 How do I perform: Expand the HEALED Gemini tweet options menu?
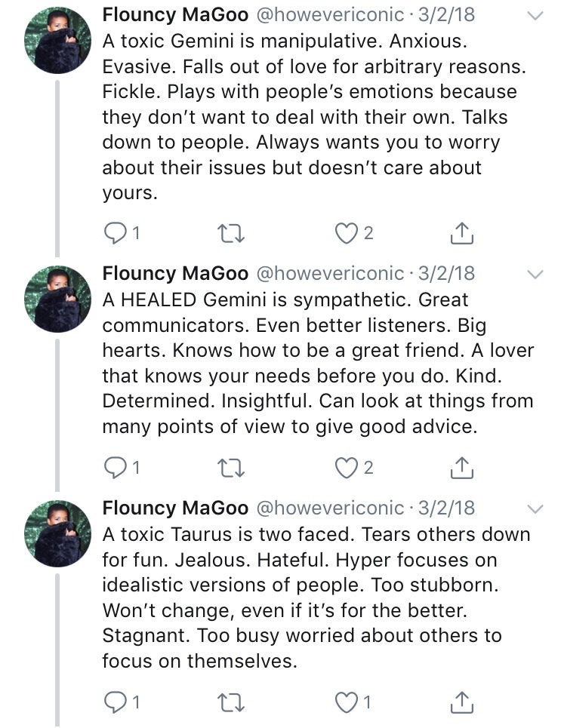[535, 274]
